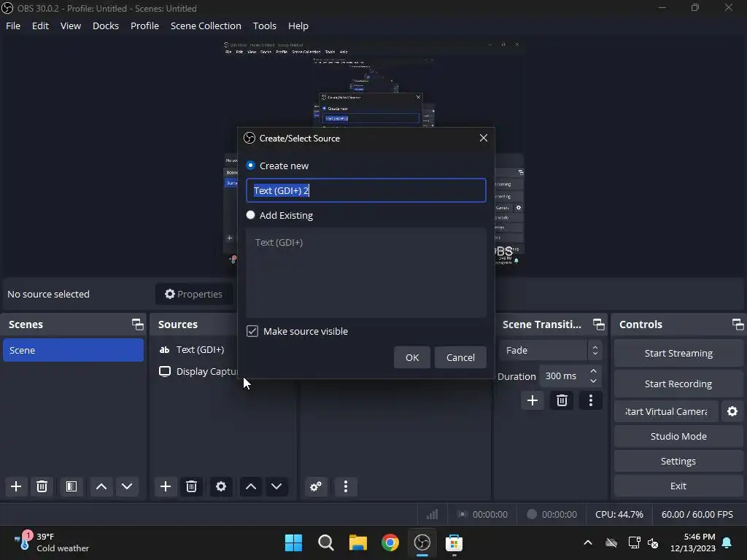Add a source with plus icon

tap(166, 486)
